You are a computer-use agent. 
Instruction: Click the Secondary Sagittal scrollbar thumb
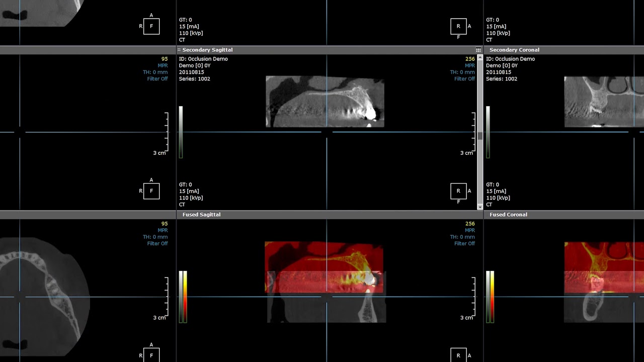point(480,136)
